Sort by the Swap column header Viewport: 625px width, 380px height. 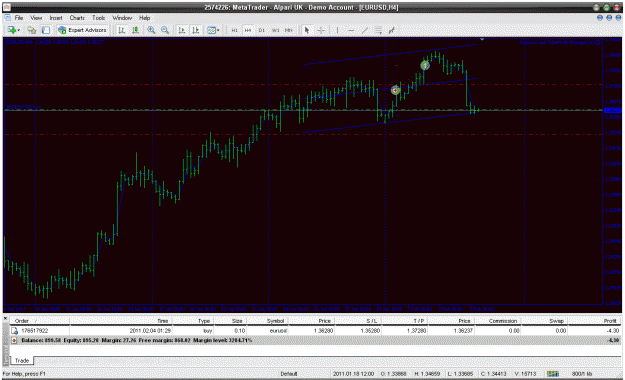pos(556,321)
